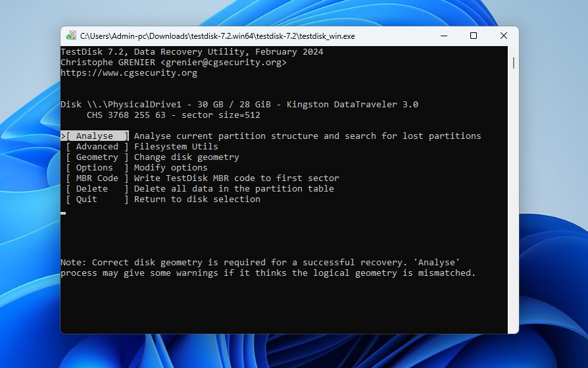This screenshot has width=588, height=368.
Task: Click the 'TestDisk 7.2, Data Recovery Utility' line
Action: [x=192, y=52]
